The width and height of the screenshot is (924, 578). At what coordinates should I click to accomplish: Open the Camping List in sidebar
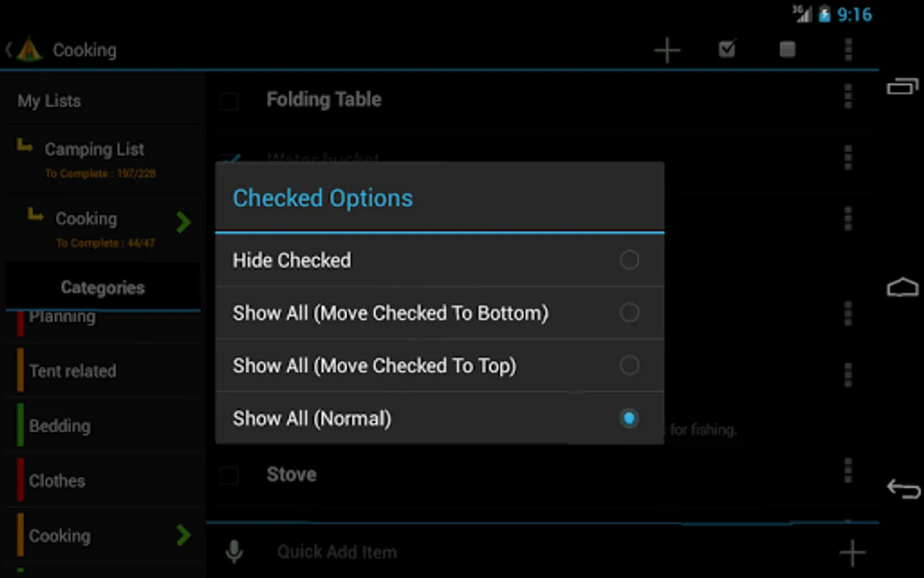click(x=95, y=150)
